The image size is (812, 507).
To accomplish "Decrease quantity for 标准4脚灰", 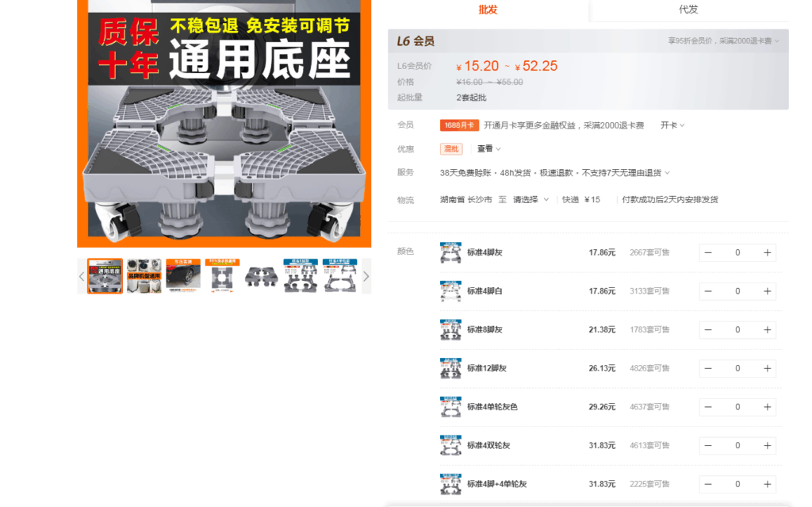I will coord(708,253).
